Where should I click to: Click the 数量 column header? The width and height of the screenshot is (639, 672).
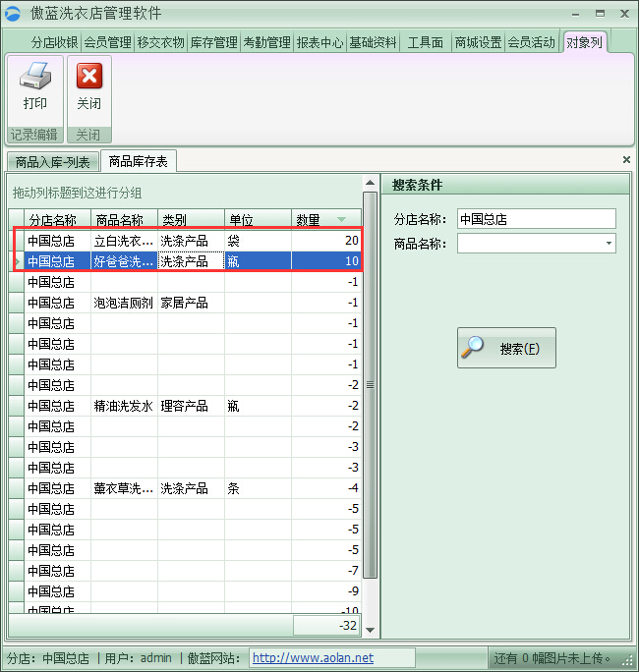point(326,219)
